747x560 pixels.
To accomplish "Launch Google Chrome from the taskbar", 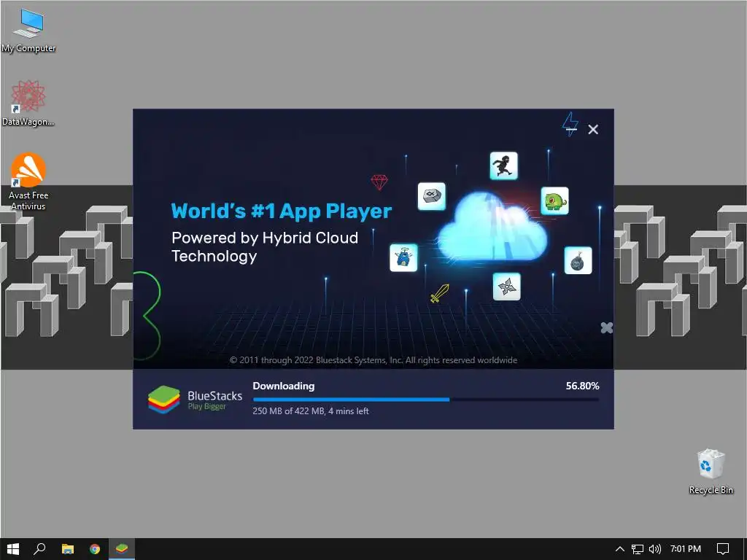I will coord(95,549).
